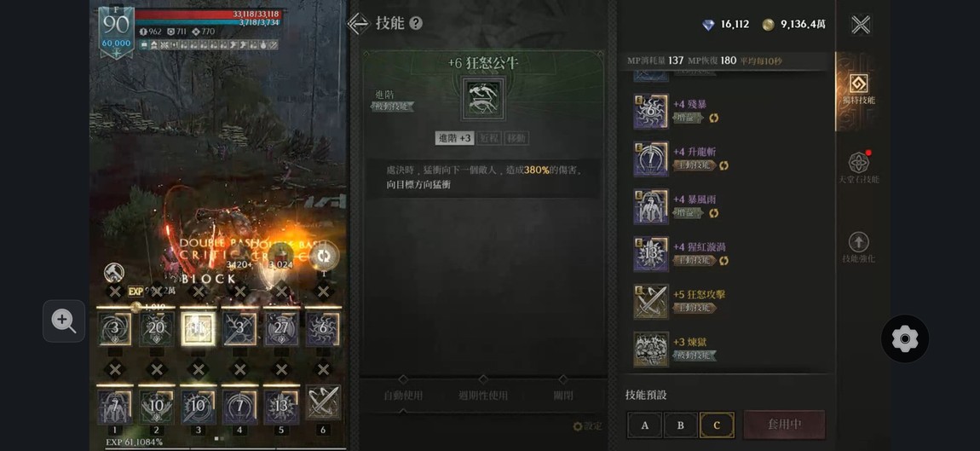Select skill preset A
The image size is (980, 451).
tap(644, 425)
